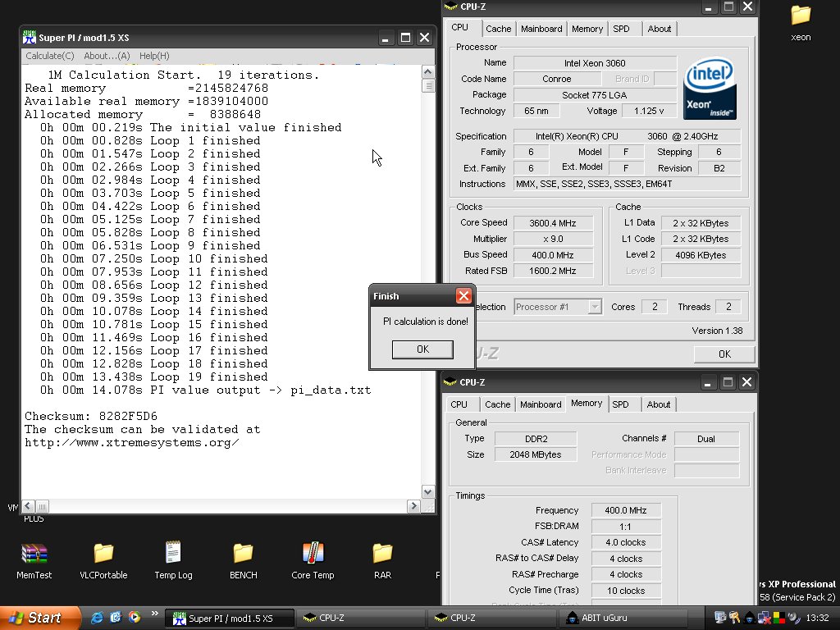The image size is (840, 630).
Task: Expand the quick launch overflow chevron
Action: point(155,614)
